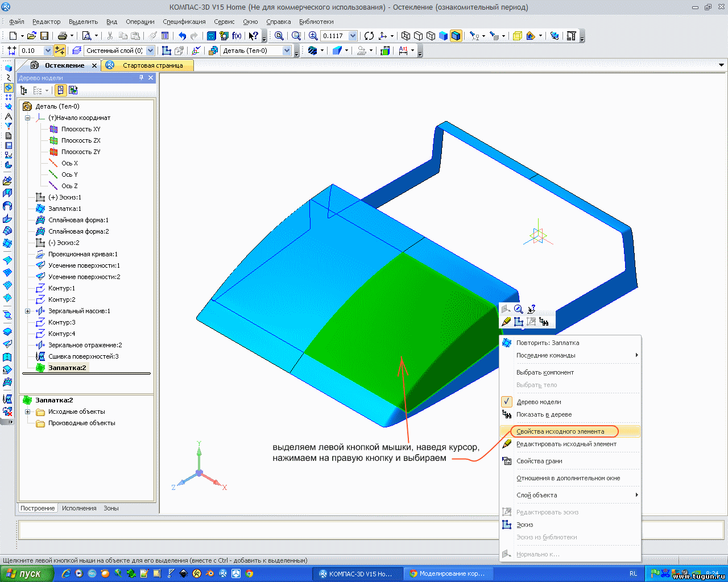Open Print Preview with magnifier page icon
728x582 pixels.
click(86, 36)
